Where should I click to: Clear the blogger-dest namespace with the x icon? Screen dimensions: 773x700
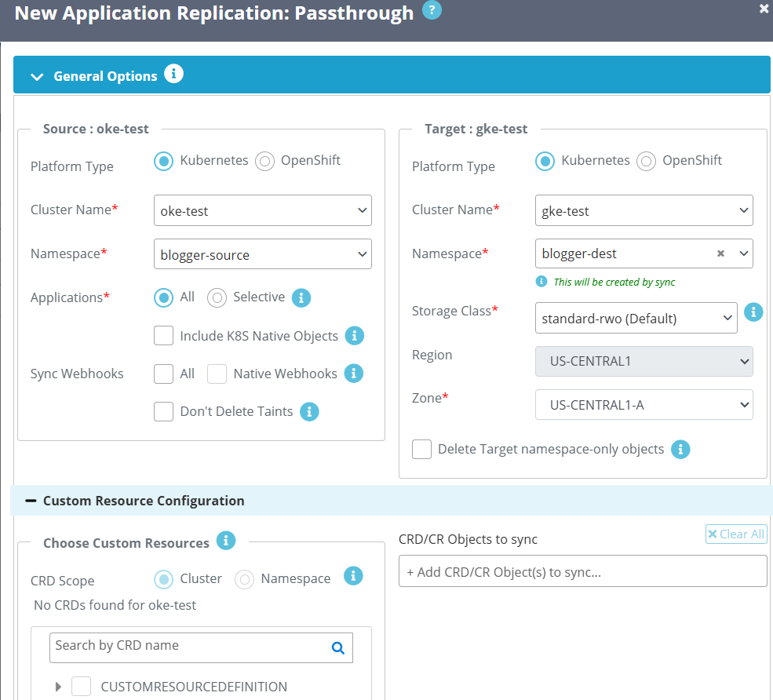tap(720, 253)
